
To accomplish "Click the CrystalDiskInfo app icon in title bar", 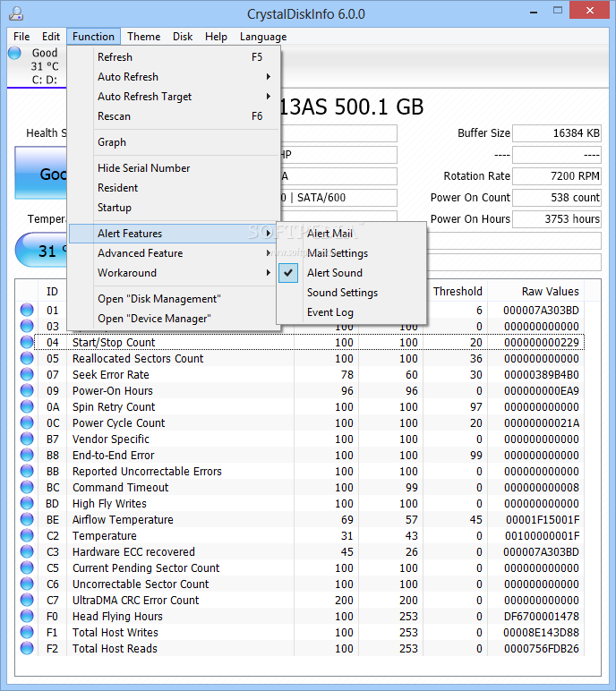I will click(16, 13).
